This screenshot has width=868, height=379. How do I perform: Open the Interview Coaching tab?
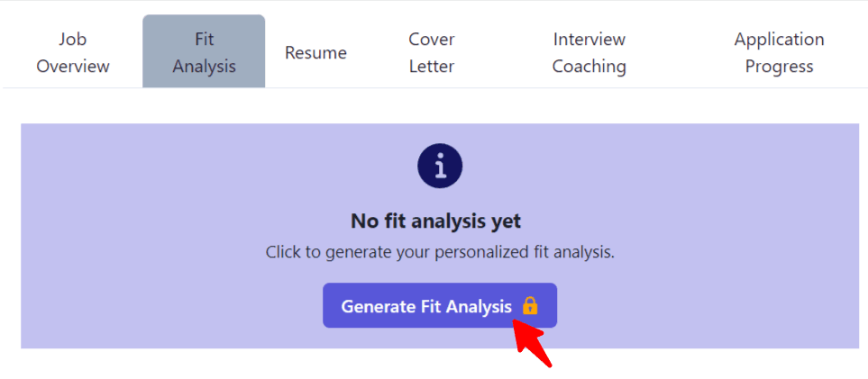click(589, 52)
